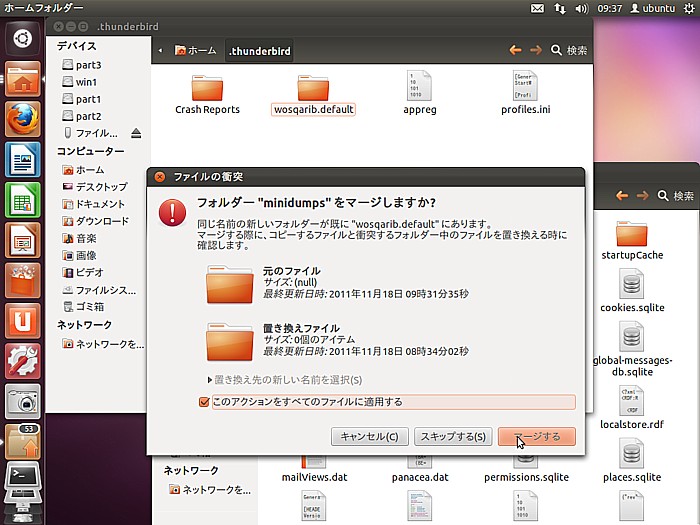Open Home Folder launcher icon

pos(22,79)
